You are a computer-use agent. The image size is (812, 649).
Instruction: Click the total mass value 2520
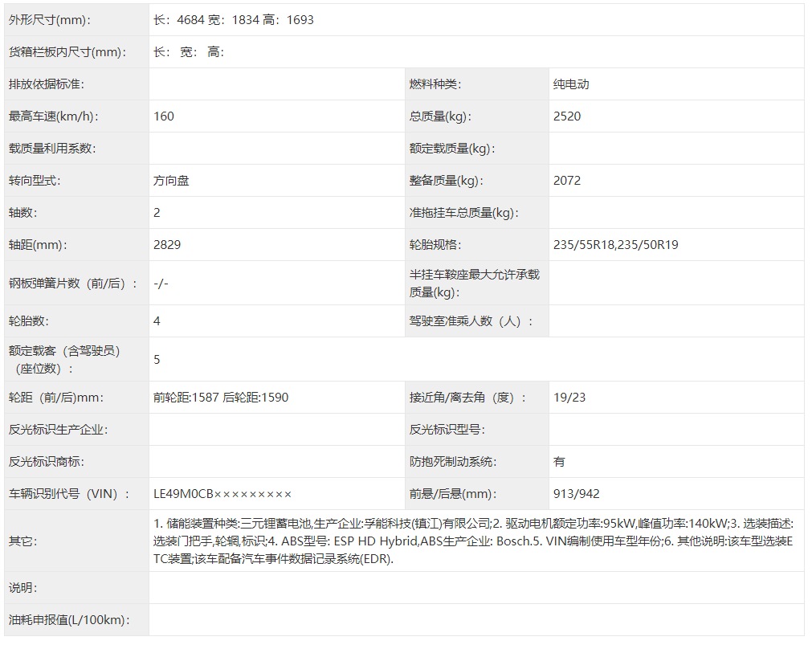[x=567, y=116]
